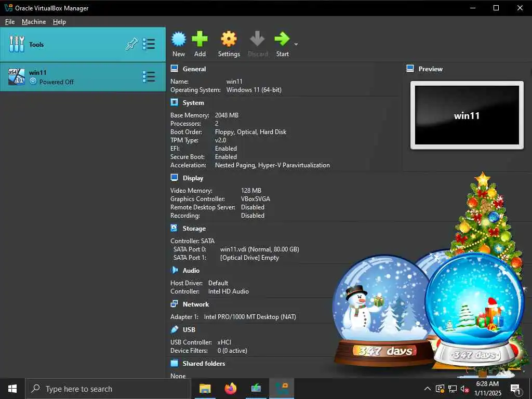Click the Windows 11 (64-bit) OS value
Screen dimensions: 532x399
(254, 90)
